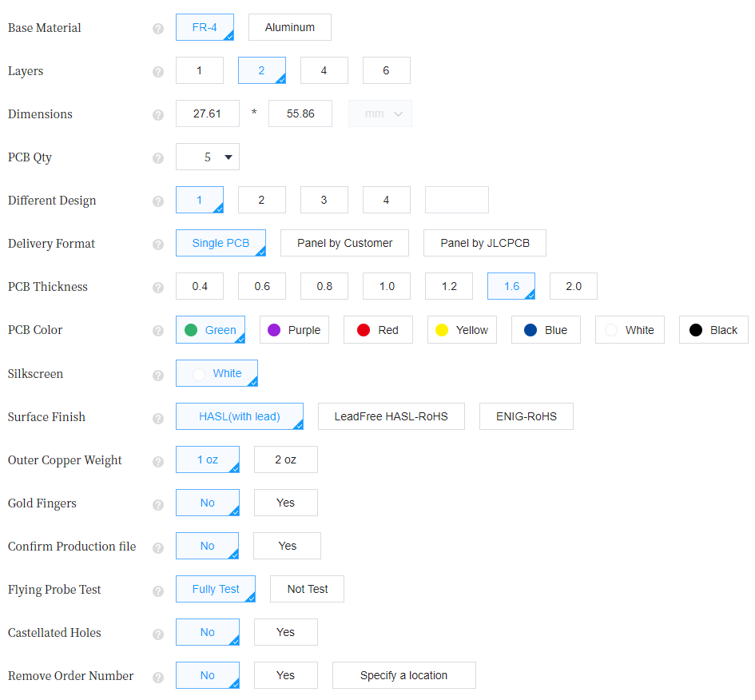Click Specify a location option

(x=403, y=675)
